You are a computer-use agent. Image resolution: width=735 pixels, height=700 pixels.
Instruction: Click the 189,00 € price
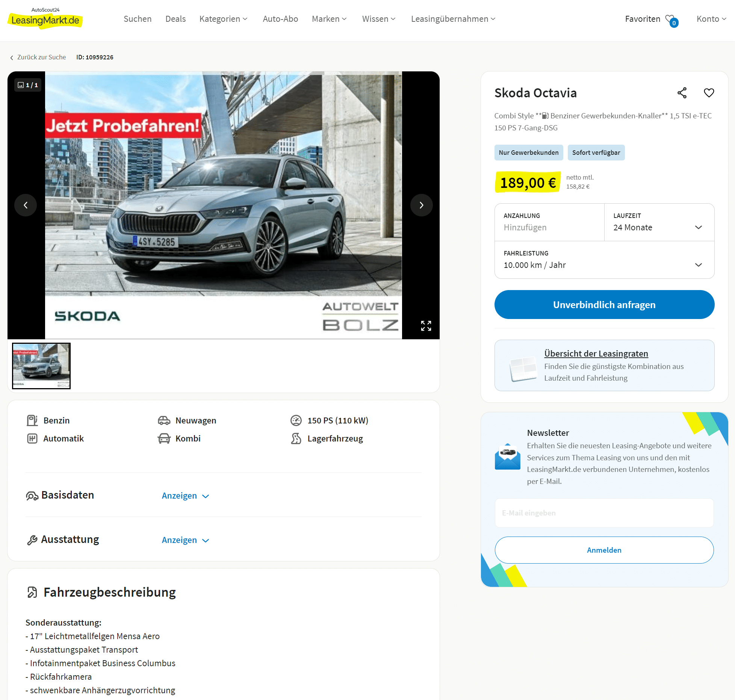point(528,183)
